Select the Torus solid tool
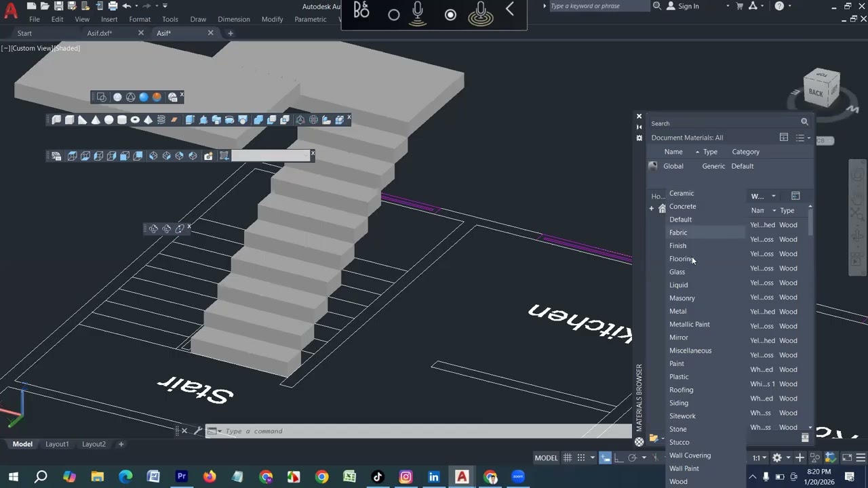The height and width of the screenshot is (488, 868). coord(135,120)
